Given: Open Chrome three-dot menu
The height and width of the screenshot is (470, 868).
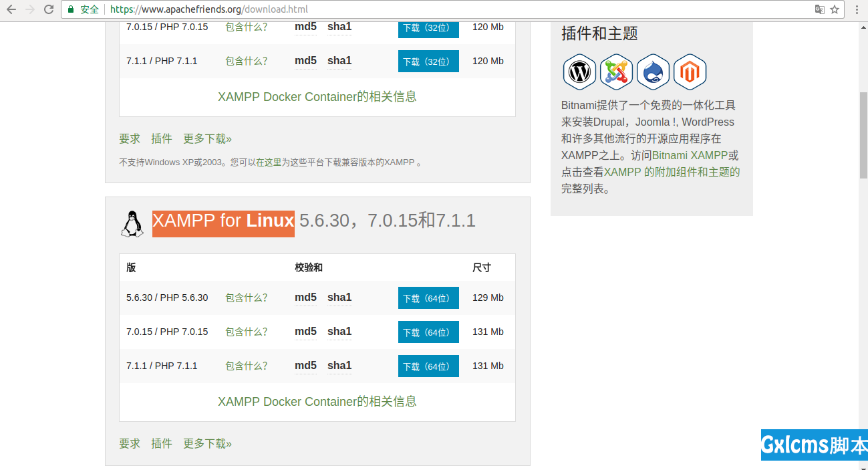Looking at the screenshot, I should tap(857, 9).
